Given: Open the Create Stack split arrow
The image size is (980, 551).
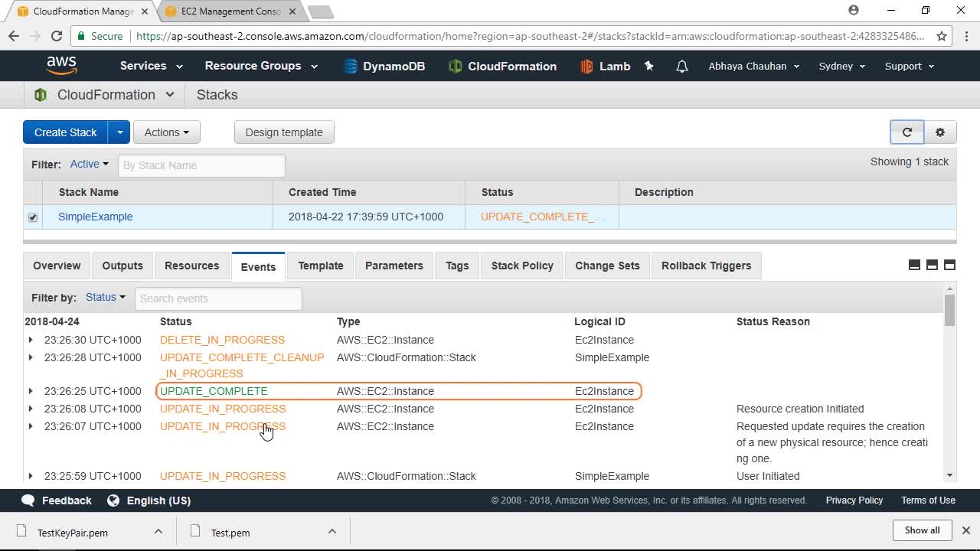Looking at the screenshot, I should pos(119,132).
